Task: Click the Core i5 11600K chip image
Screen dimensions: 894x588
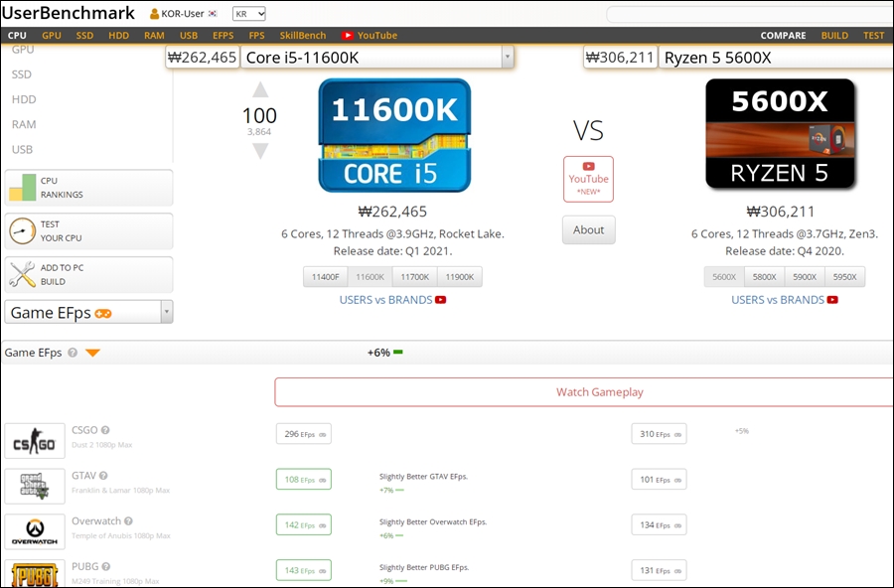Action: (394, 135)
